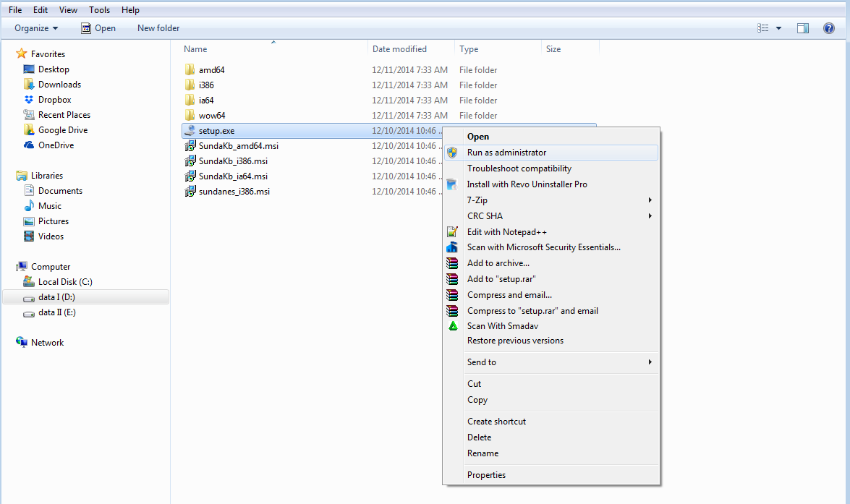This screenshot has height=504, width=850.
Task: Click the amd64 folder icon
Action: 190,70
